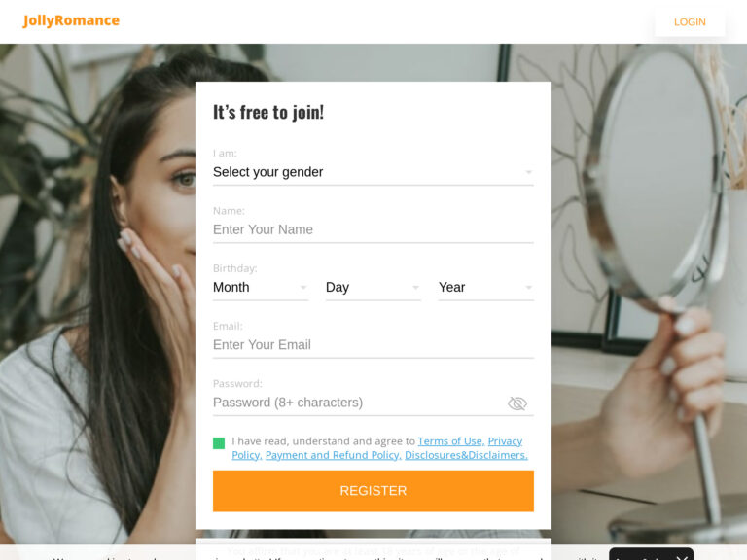The height and width of the screenshot is (560, 747).
Task: Focus the Enter Your Email field
Action: [373, 345]
